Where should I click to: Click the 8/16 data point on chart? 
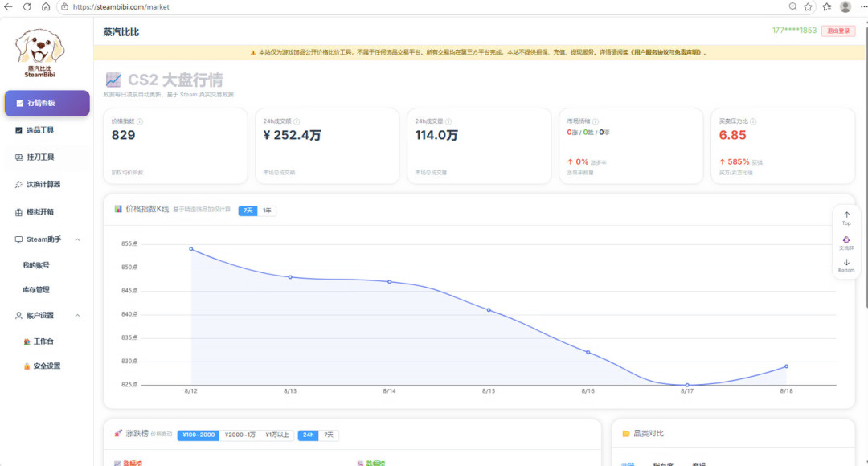pyautogui.click(x=588, y=352)
